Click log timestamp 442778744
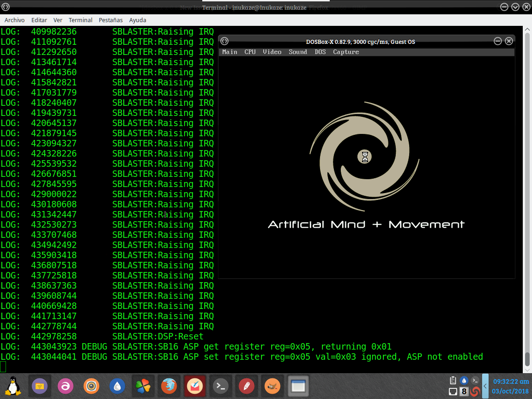Image resolution: width=532 pixels, height=399 pixels. (54, 326)
